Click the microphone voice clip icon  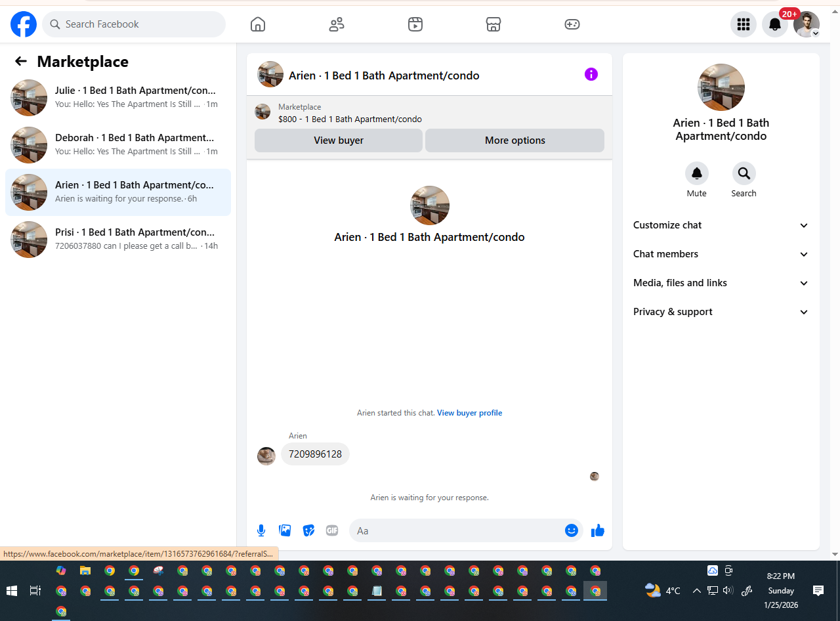[261, 530]
